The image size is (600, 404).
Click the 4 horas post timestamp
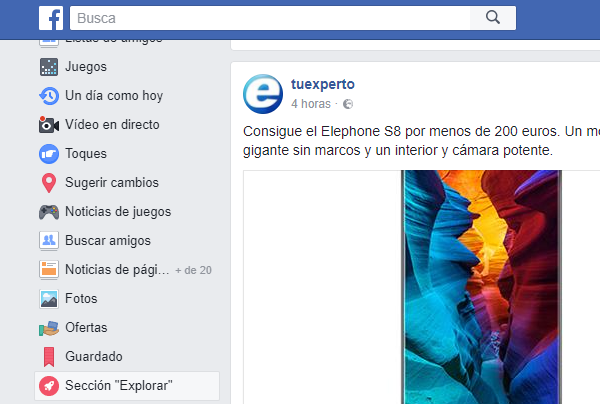coord(311,104)
